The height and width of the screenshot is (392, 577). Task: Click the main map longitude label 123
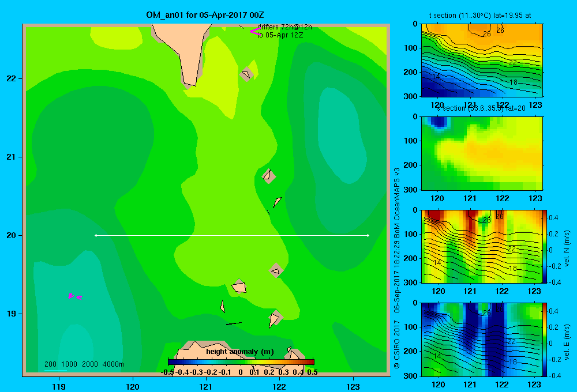[353, 386]
